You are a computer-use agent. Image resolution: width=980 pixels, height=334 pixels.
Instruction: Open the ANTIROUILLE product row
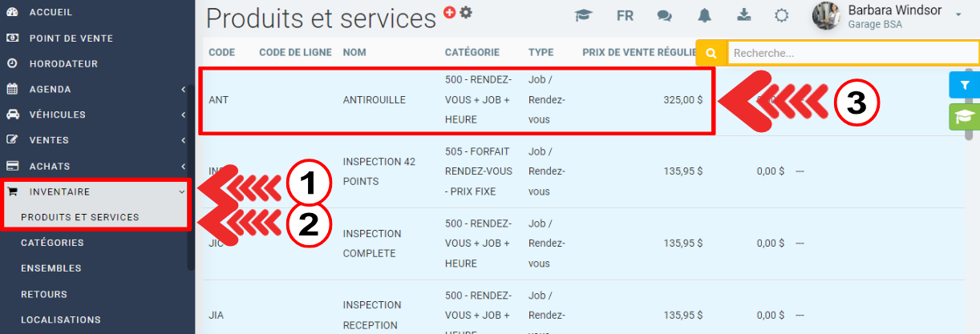tap(374, 100)
